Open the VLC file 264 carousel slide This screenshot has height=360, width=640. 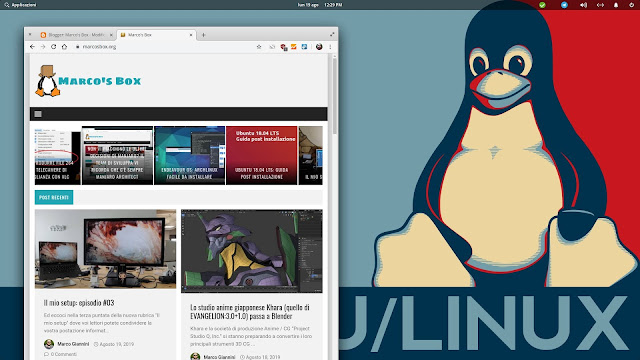[x=58, y=156]
